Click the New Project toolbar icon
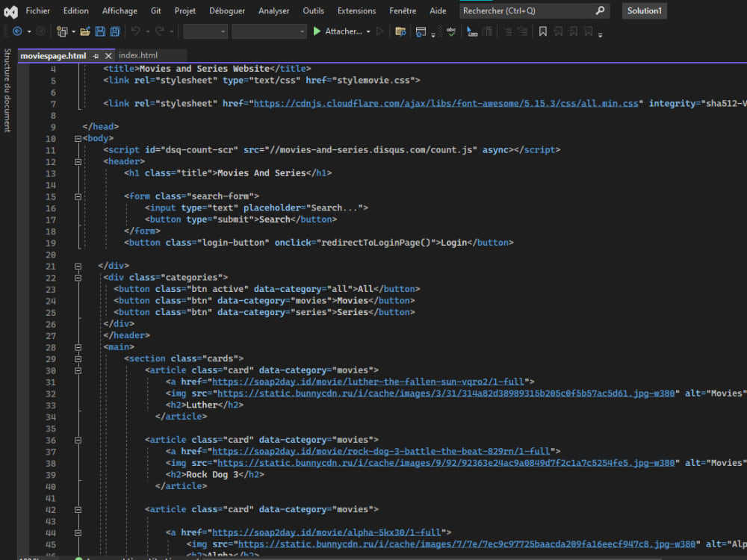Viewport: 747px width, 560px height. (x=63, y=31)
